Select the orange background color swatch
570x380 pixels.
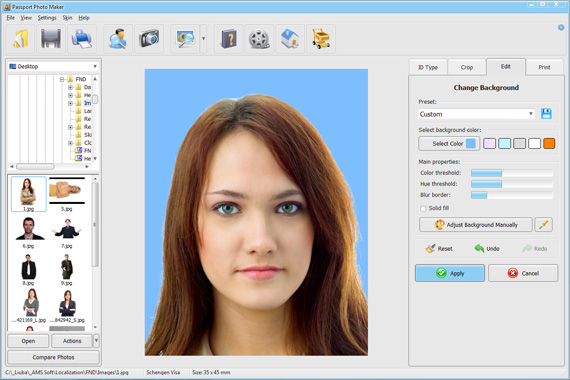[549, 144]
